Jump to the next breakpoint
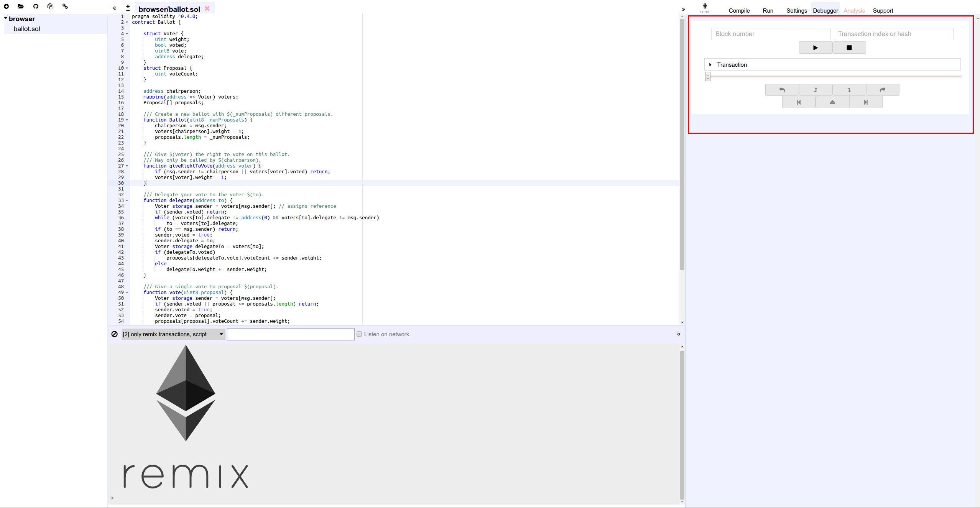Viewport: 980px width, 508px height. click(866, 102)
